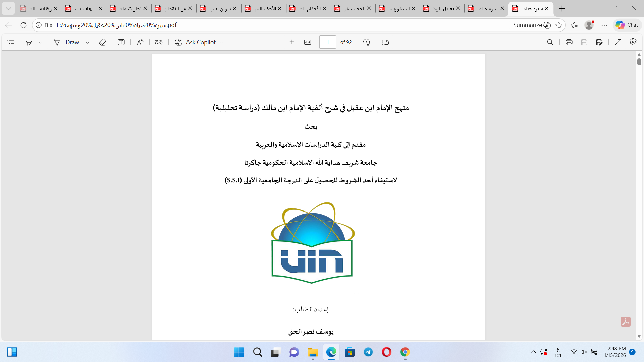644x362 pixels.
Task: Switch the Page view layout
Action: pos(385,42)
